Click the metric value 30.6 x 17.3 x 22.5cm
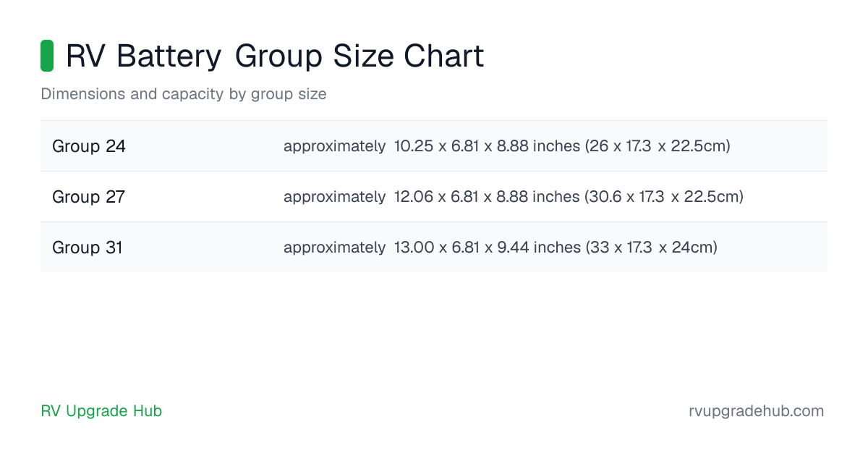Screen dimensions: 868x456 pyautogui.click(x=665, y=197)
